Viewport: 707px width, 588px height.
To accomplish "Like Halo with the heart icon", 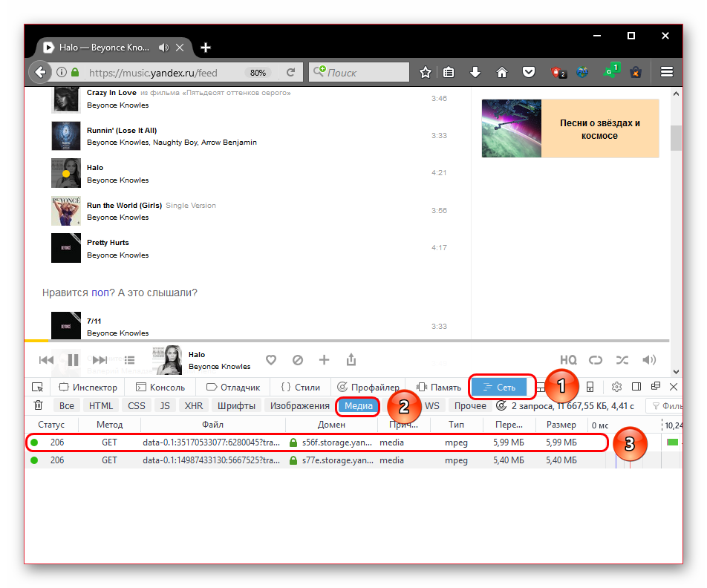I will [271, 360].
